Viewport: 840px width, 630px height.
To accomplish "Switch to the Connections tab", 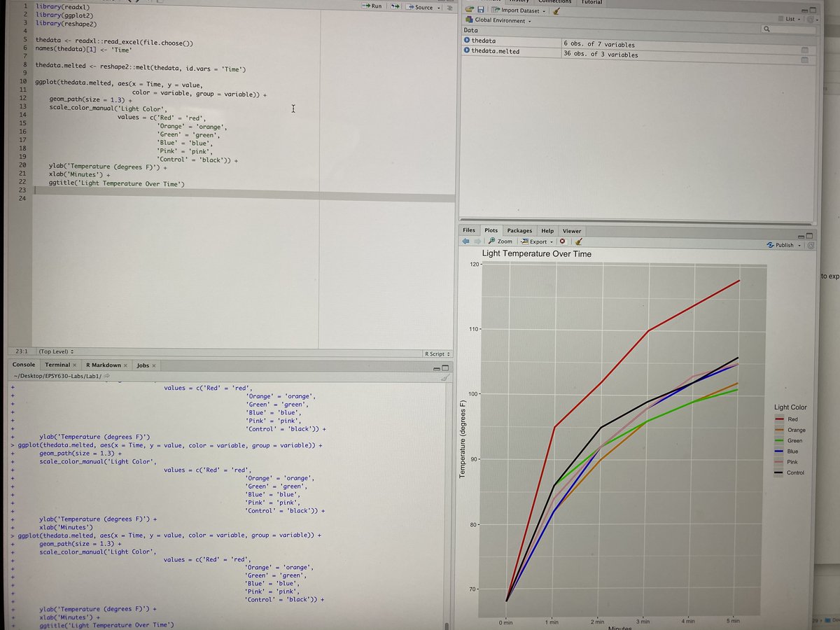I will [x=554, y=2].
